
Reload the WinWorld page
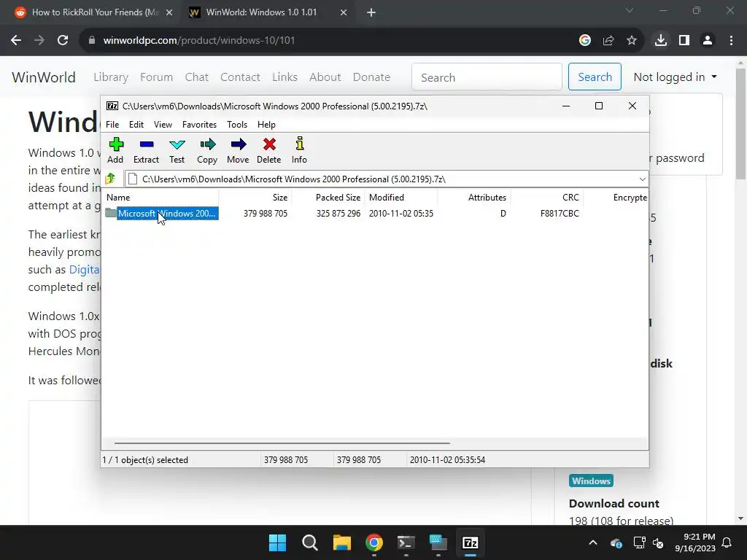point(63,41)
